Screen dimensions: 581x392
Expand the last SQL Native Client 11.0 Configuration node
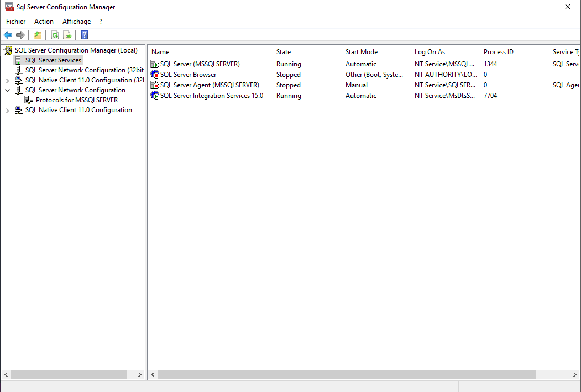[x=7, y=111]
